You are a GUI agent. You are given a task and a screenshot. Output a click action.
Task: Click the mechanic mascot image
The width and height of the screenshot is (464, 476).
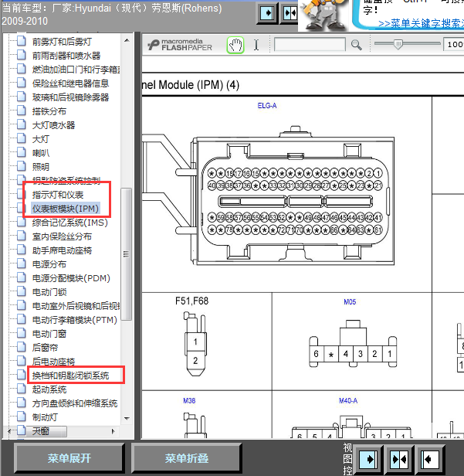pyautogui.click(x=325, y=15)
